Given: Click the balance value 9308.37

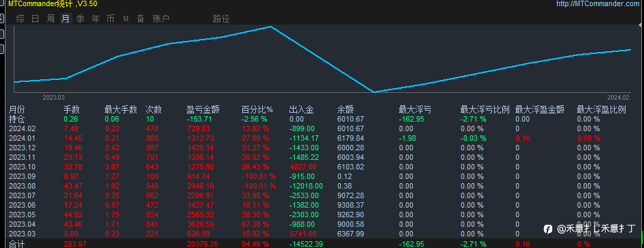Looking at the screenshot, I should coord(351,205).
